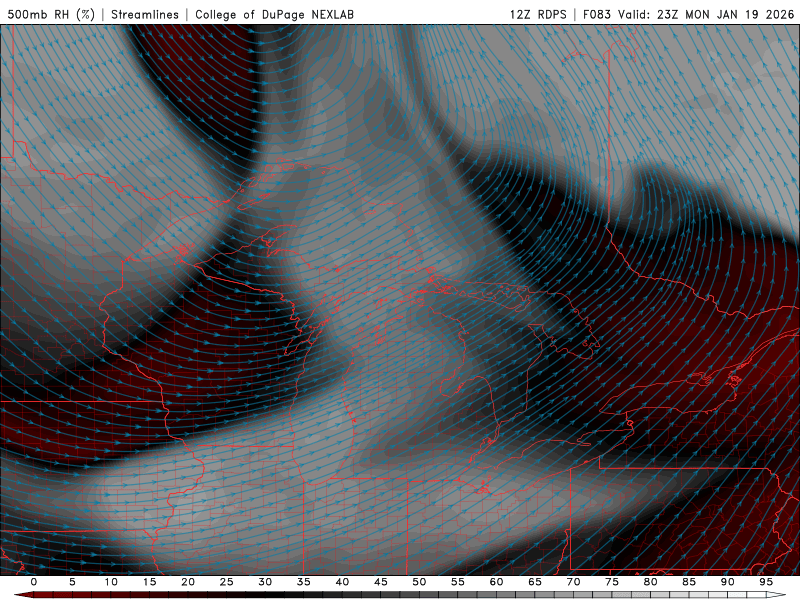
Task: Select the "35" tick label on the RH scale
Action: click(304, 582)
